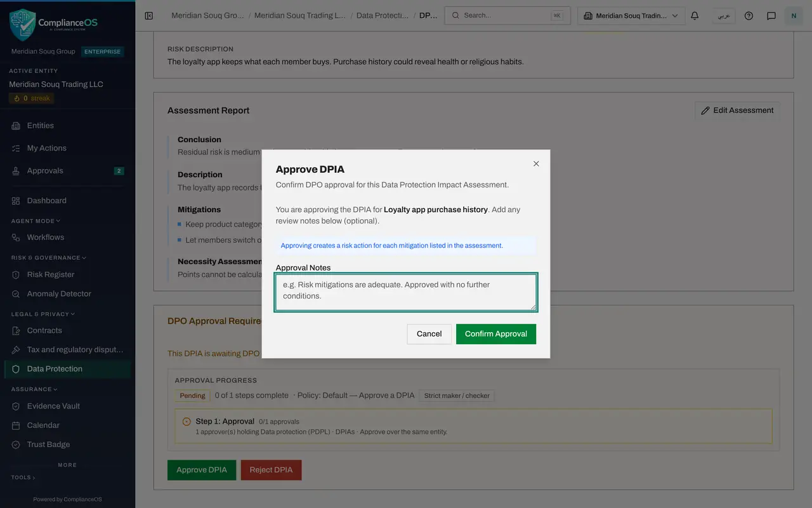The image size is (812, 508).
Task: Open the notifications bell
Action: click(695, 16)
